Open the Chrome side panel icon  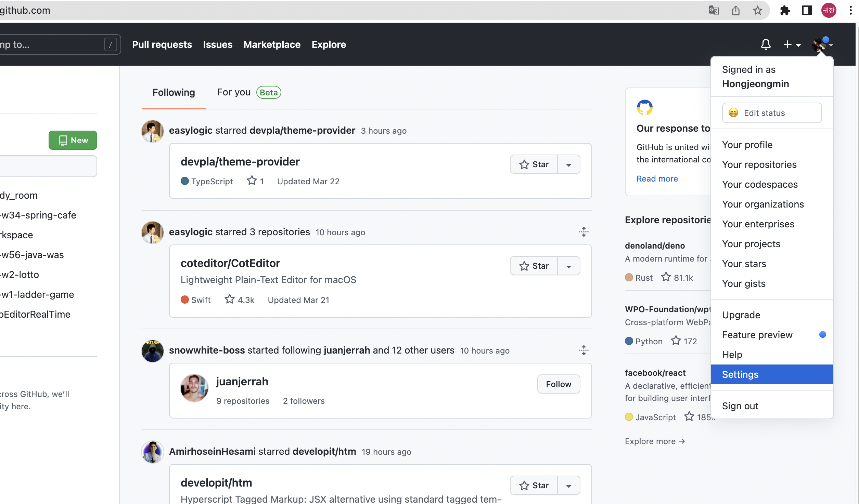click(807, 11)
